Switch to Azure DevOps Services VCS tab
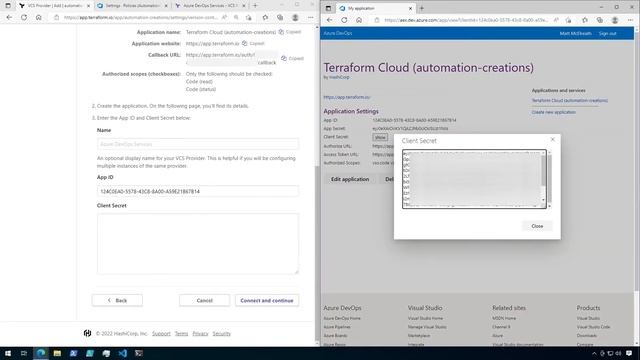640x360 pixels. (x=210, y=6)
